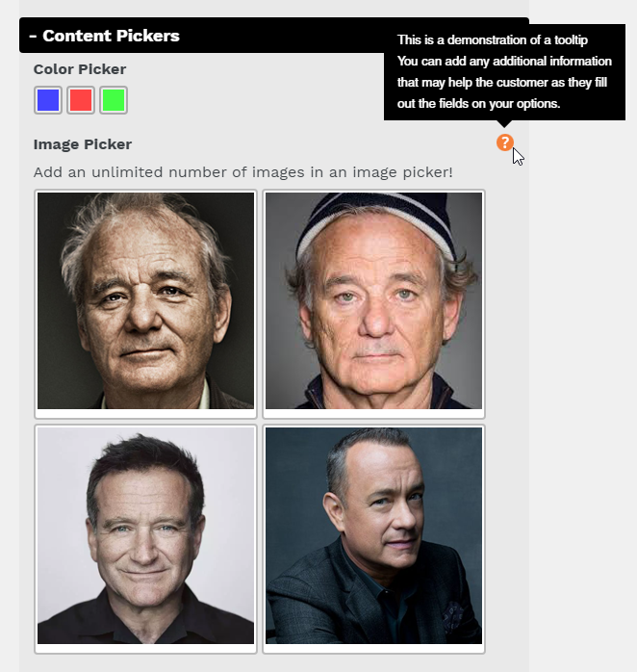This screenshot has height=672, width=637.
Task: Click the tooltip's downward pointer arrow
Action: (x=504, y=124)
